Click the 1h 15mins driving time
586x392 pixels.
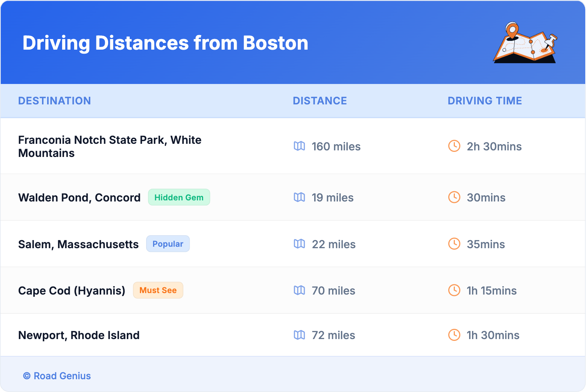click(491, 291)
